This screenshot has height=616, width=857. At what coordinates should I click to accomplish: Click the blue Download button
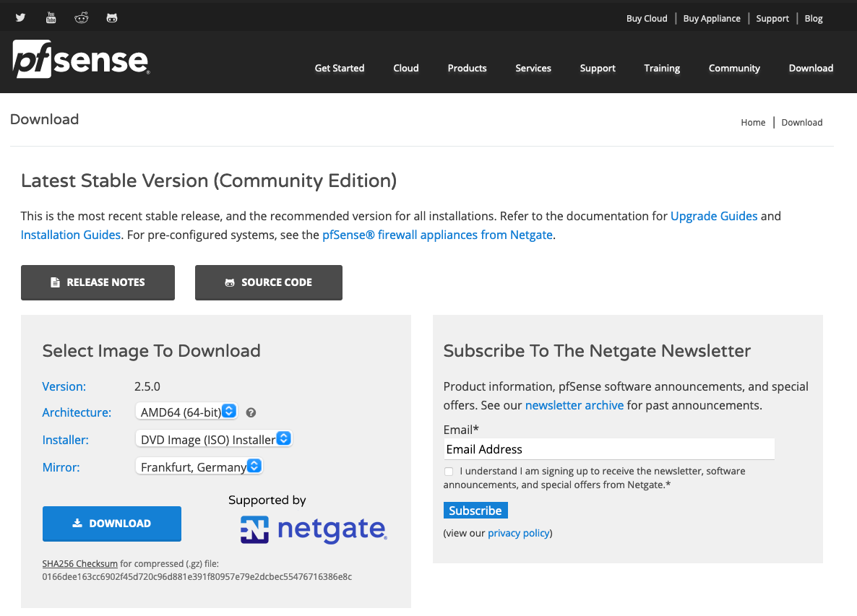tap(112, 524)
